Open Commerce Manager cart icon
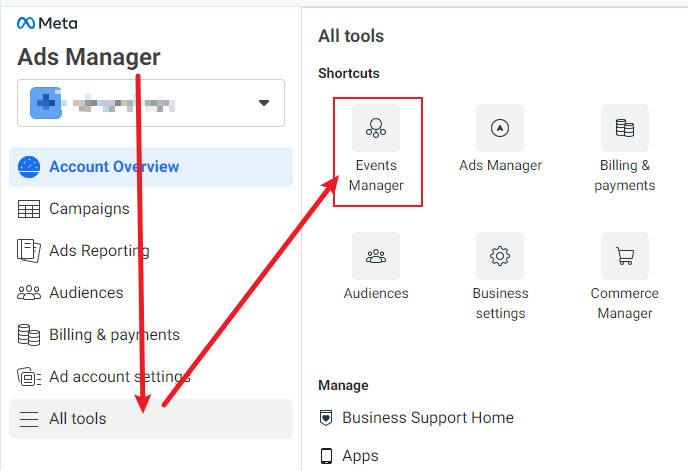 pos(625,256)
